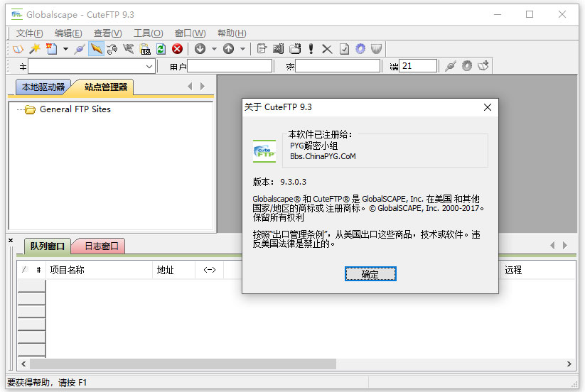Click the # column header
The width and height of the screenshot is (585, 392).
point(38,270)
